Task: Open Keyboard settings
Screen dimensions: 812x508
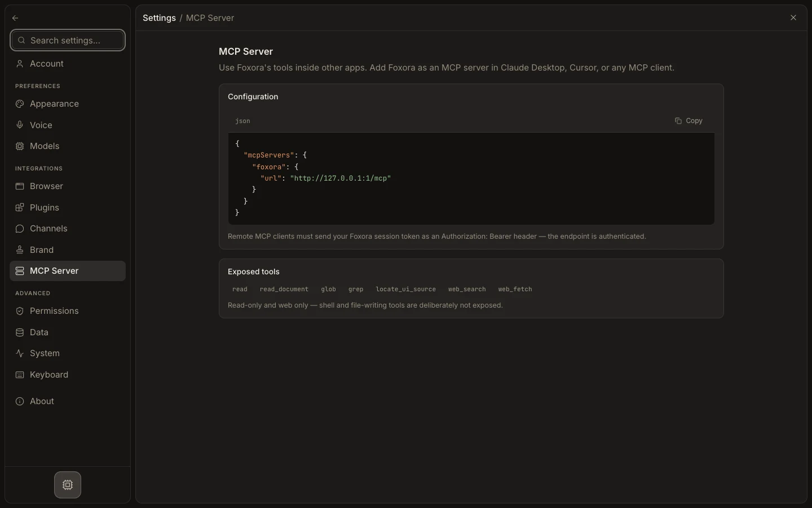Action: (x=68, y=375)
